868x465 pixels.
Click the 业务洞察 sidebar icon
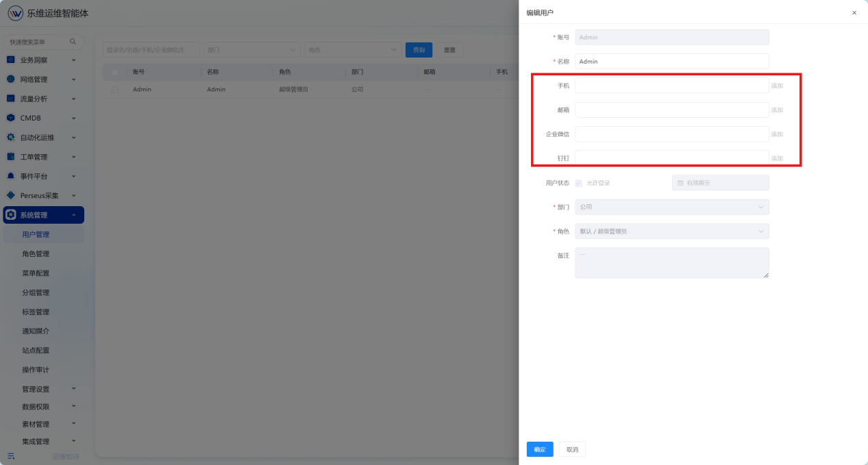tap(11, 60)
